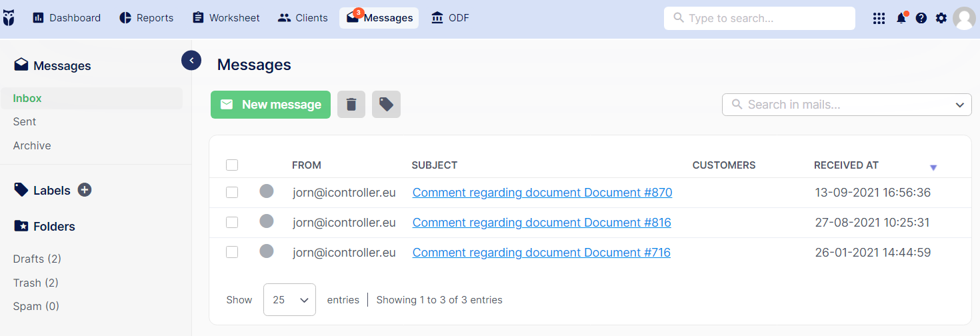The height and width of the screenshot is (336, 980).
Task: Apply a label using tag icon
Action: [386, 105]
